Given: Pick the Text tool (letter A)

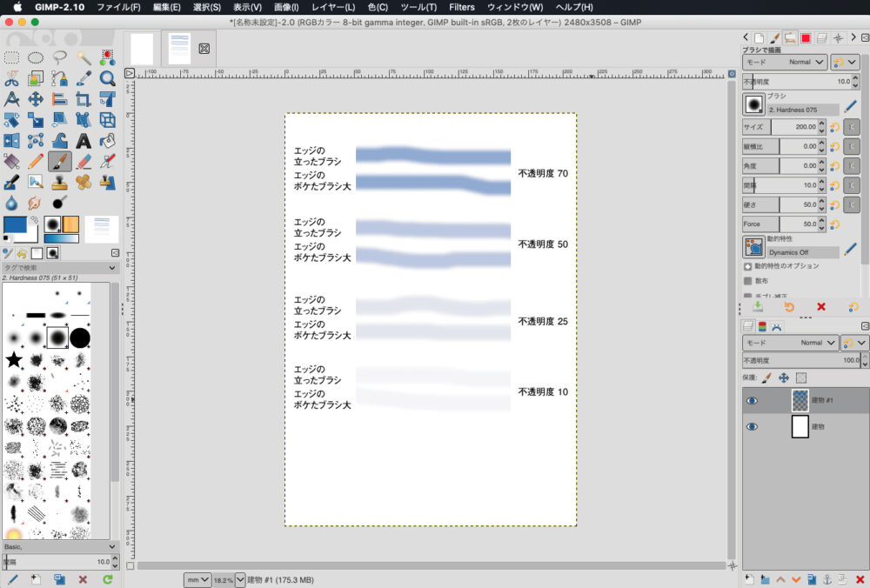Looking at the screenshot, I should tap(84, 140).
